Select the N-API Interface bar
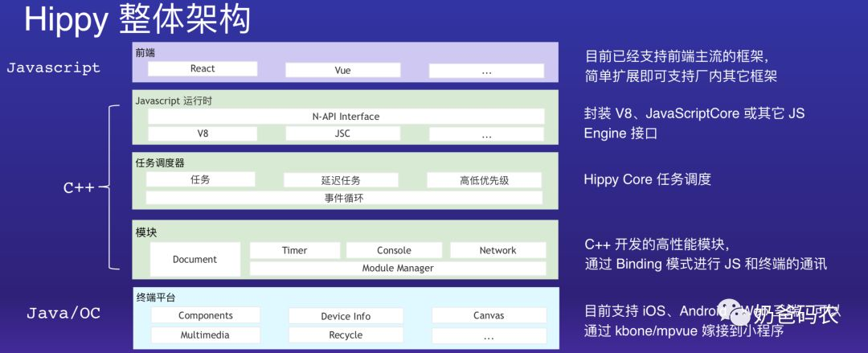Viewport: 868px width, 353px height. (346, 117)
